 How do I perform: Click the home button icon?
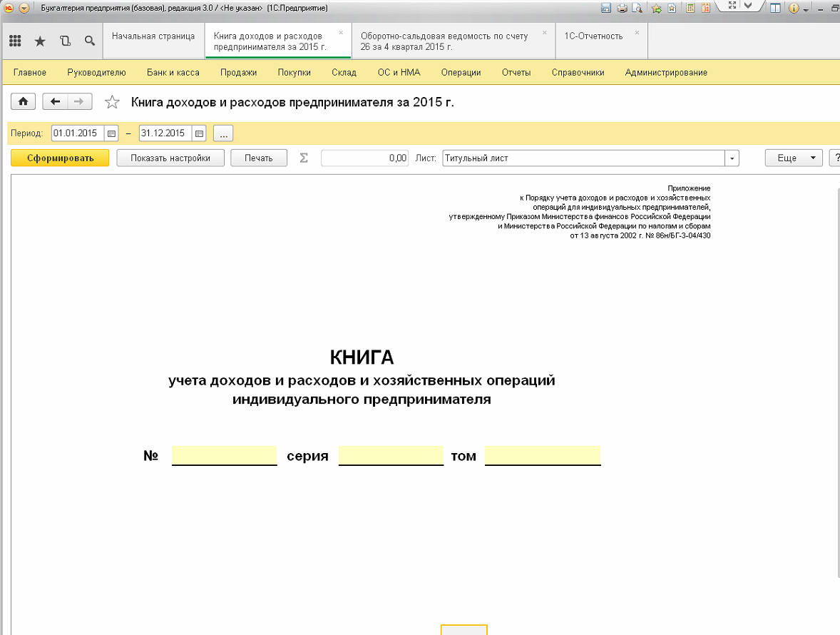[23, 102]
